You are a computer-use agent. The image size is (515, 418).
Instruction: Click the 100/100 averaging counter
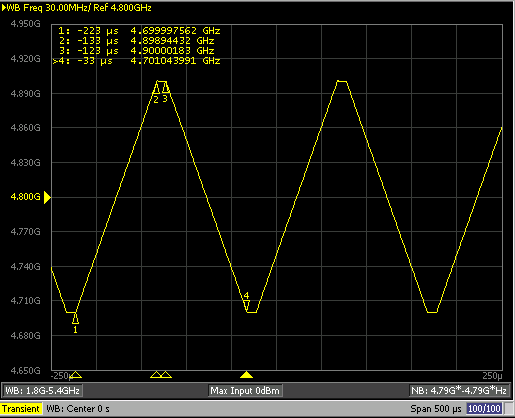484,409
